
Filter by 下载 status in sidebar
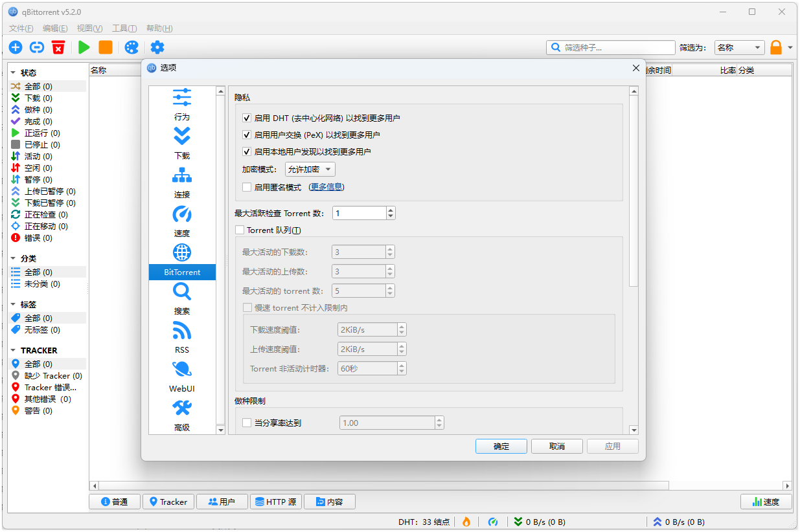pyautogui.click(x=47, y=98)
